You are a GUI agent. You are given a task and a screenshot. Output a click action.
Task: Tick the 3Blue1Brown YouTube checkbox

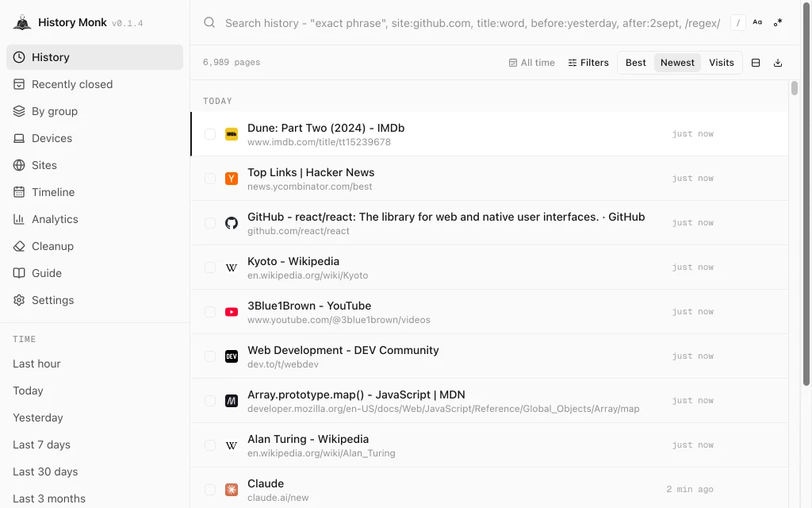[x=209, y=312]
